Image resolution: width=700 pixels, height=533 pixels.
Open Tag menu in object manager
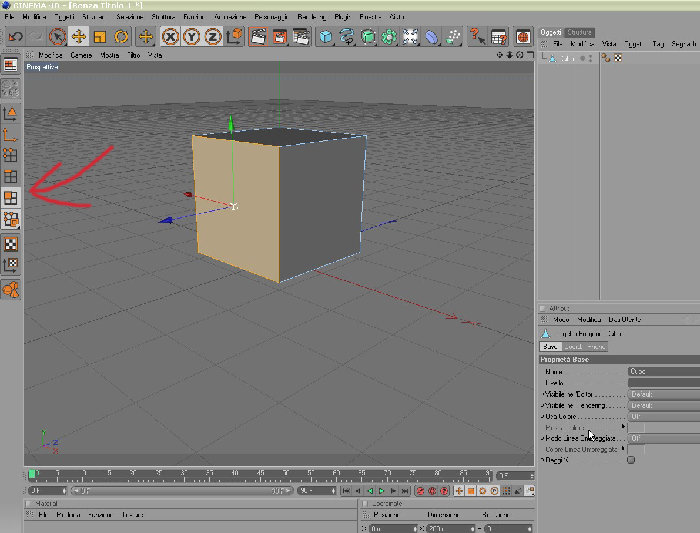point(658,44)
